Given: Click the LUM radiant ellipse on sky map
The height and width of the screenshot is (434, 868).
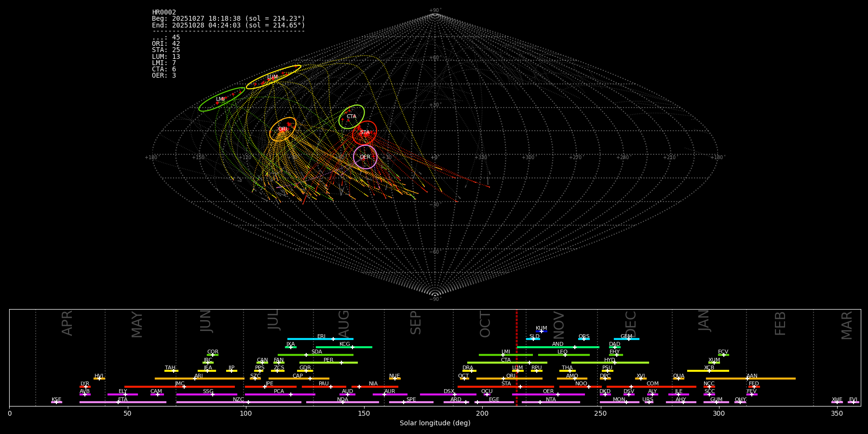Looking at the screenshot, I should 273,77.
